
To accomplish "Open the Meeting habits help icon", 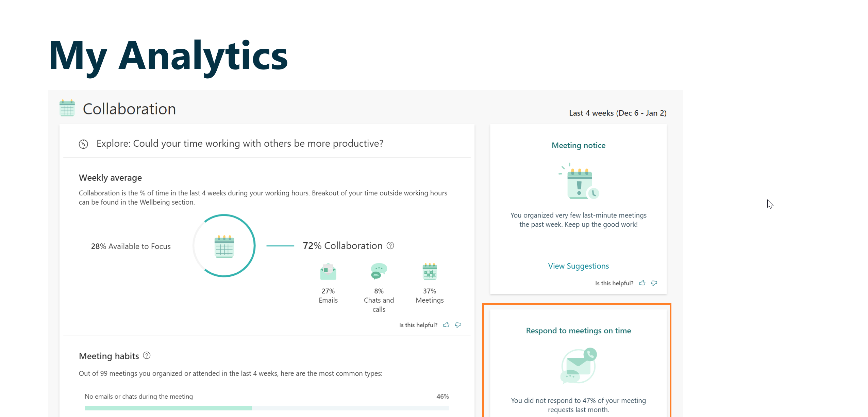I will 147,355.
